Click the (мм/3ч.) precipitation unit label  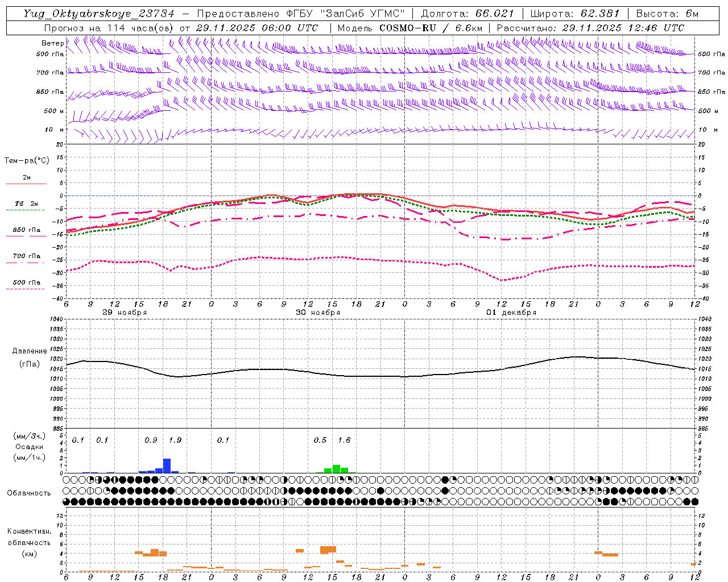(30, 436)
